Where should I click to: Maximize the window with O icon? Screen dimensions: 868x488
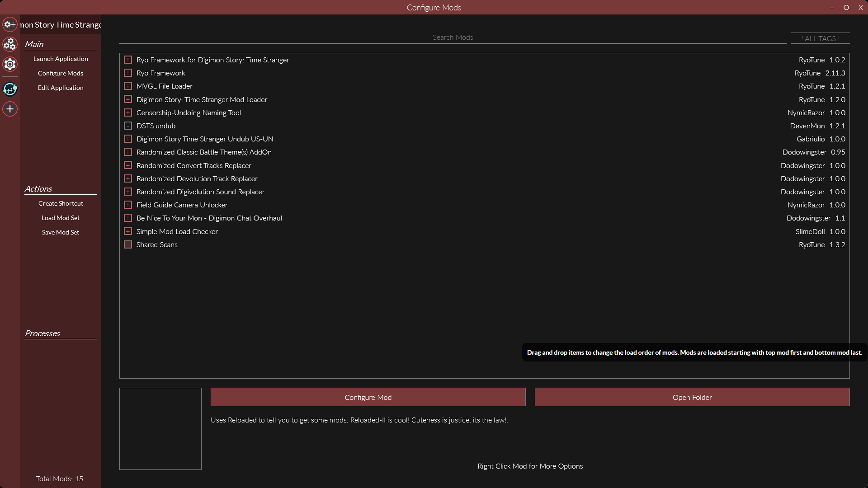pyautogui.click(x=846, y=7)
